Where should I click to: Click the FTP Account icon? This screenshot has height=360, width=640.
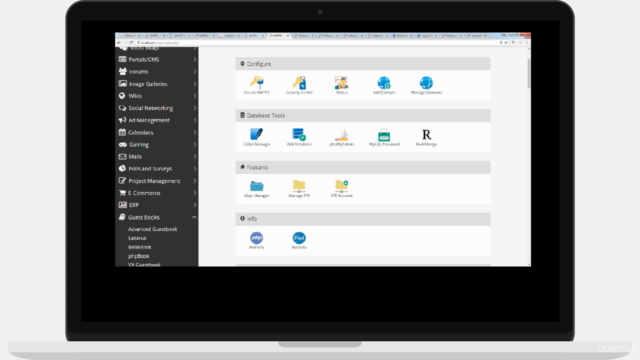click(342, 186)
